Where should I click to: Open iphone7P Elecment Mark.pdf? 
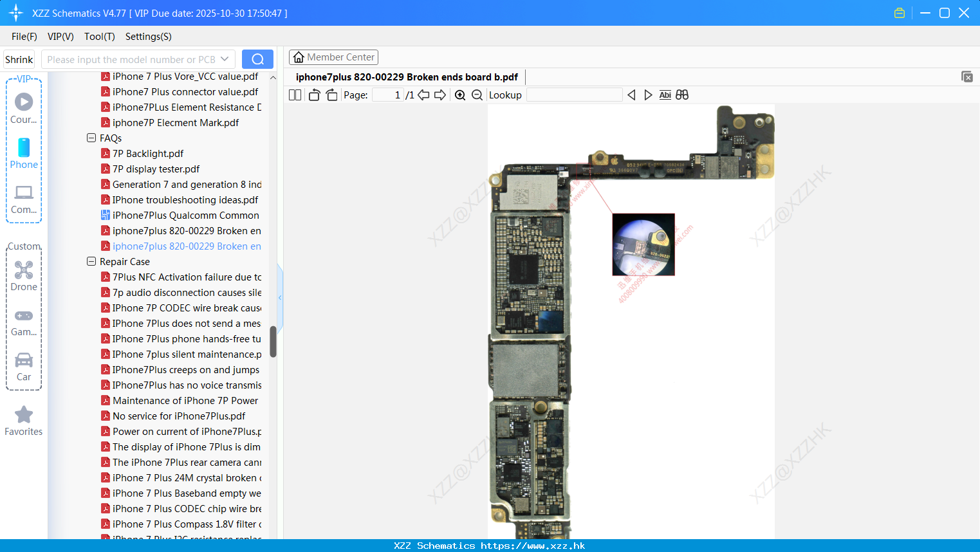(175, 122)
